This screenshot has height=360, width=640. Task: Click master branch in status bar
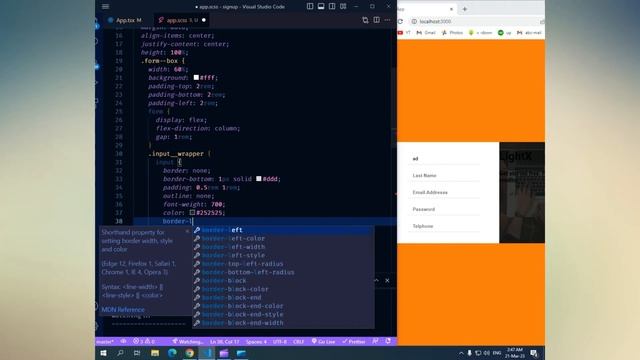pos(105,342)
